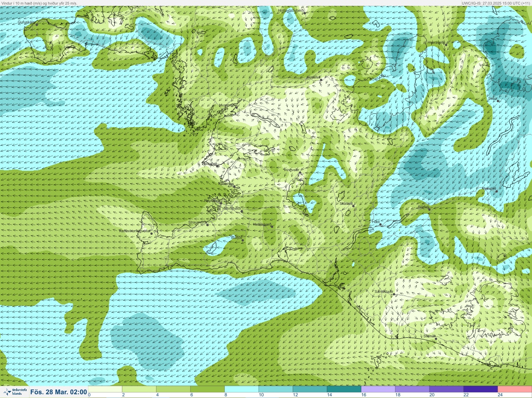Image resolution: width=532 pixels, height=398 pixels.
Task: Pick the 0–2 m/s pale yellow legend swatch
Action: [x=105, y=389]
